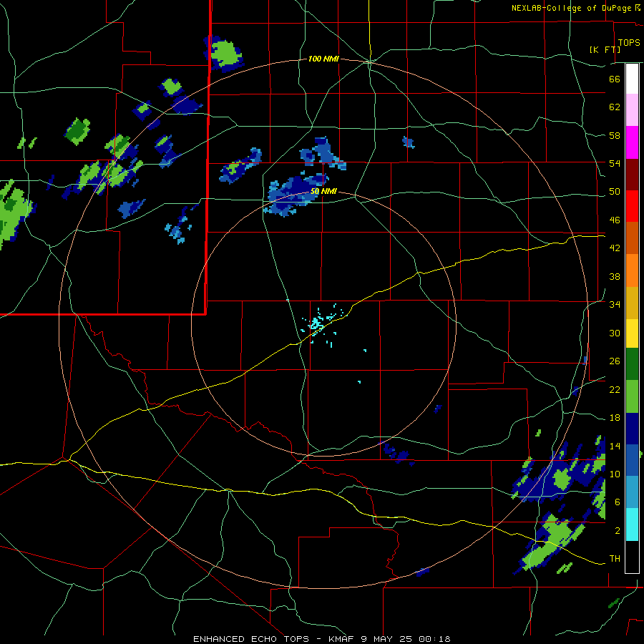
Task: Click the green echo north of 100 NMI ring
Action: coord(225,54)
